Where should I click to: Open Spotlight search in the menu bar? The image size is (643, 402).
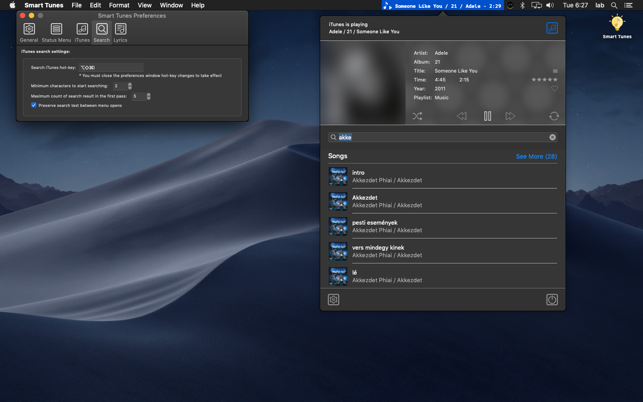click(614, 5)
